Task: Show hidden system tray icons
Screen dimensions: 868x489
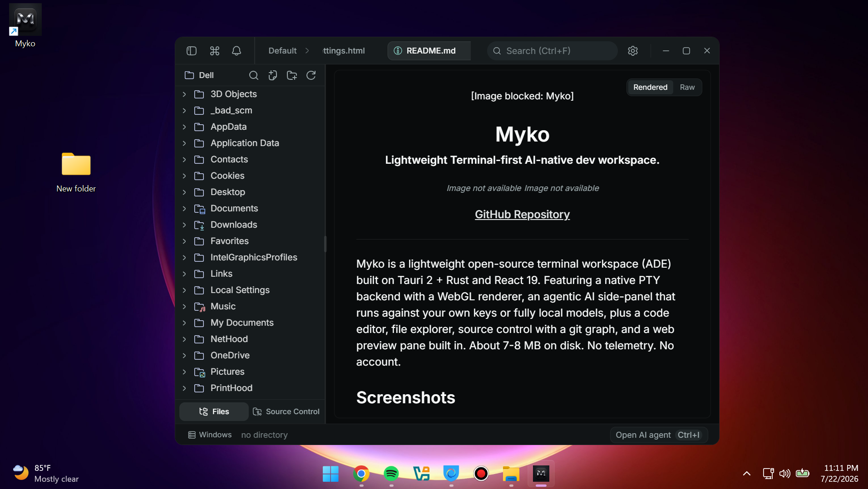Action: (x=747, y=474)
